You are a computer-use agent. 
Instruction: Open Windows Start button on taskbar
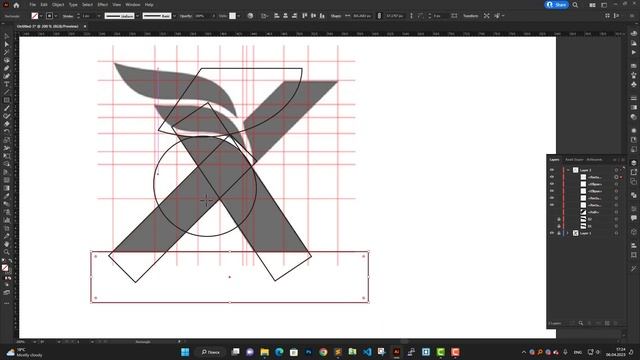185,352
